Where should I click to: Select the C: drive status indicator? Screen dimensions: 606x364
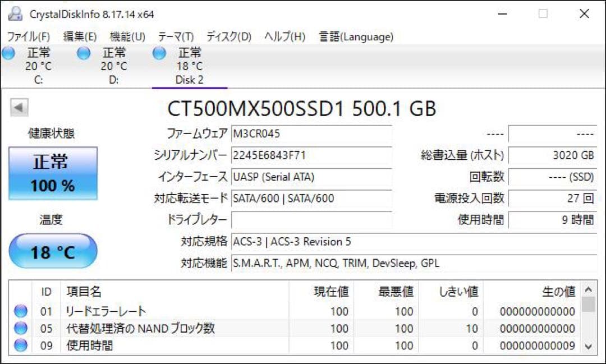pyautogui.click(x=8, y=53)
